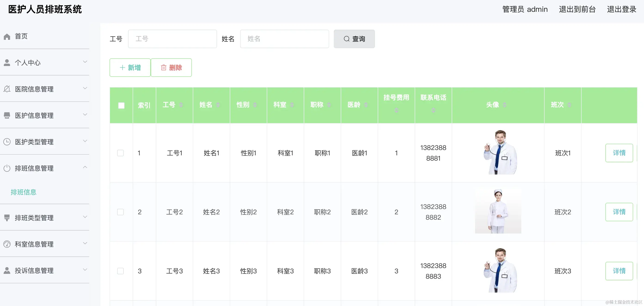The image size is (644, 306).
Task: Click the home icon beside 首页
Action: coord(7,36)
